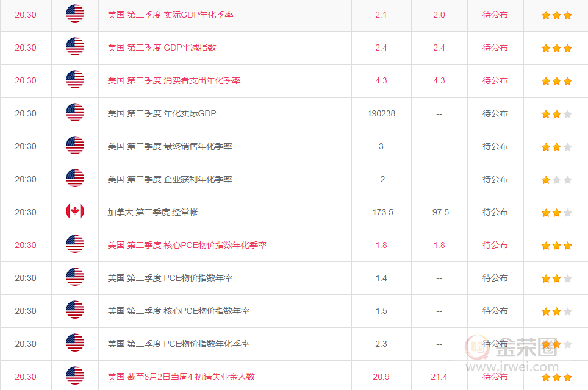The width and height of the screenshot is (588, 390).
Task: Click 20:30 time in 实际GDP年化季率 row
Action: 26,15
